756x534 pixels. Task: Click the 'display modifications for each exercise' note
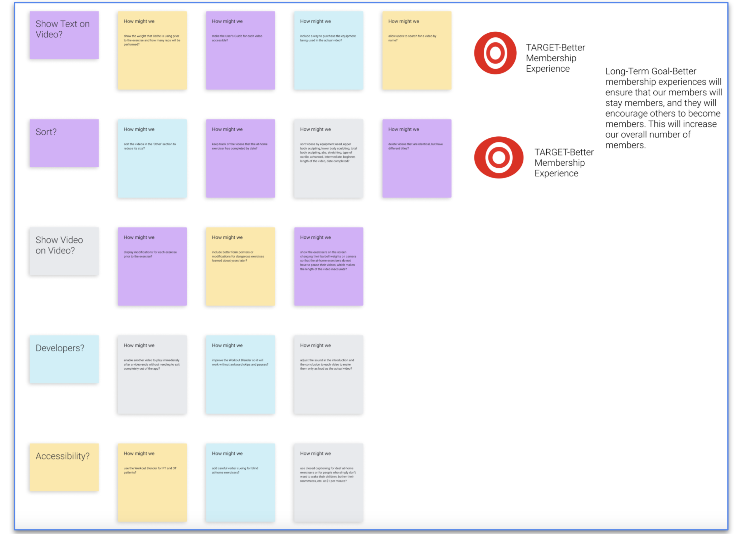[152, 266]
